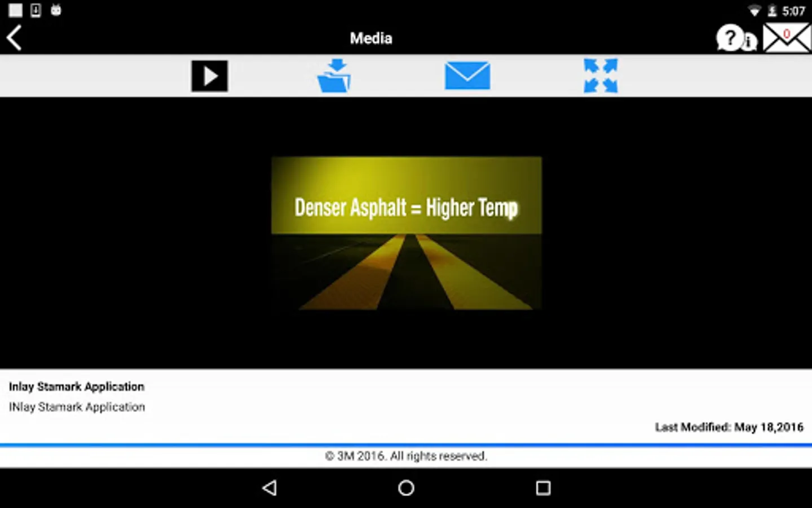This screenshot has width=812, height=508.
Task: Play the Inlay Stamark Application video
Action: pyautogui.click(x=209, y=76)
